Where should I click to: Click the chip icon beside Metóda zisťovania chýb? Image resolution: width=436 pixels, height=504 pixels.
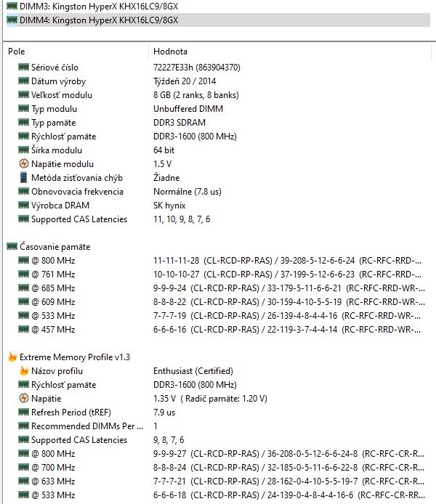tap(23, 177)
